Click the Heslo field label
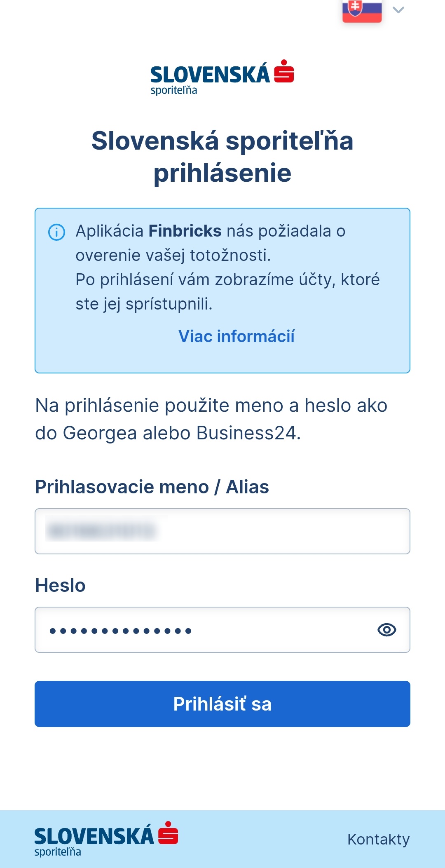Viewport: 445px width, 868px height. pos(61,585)
